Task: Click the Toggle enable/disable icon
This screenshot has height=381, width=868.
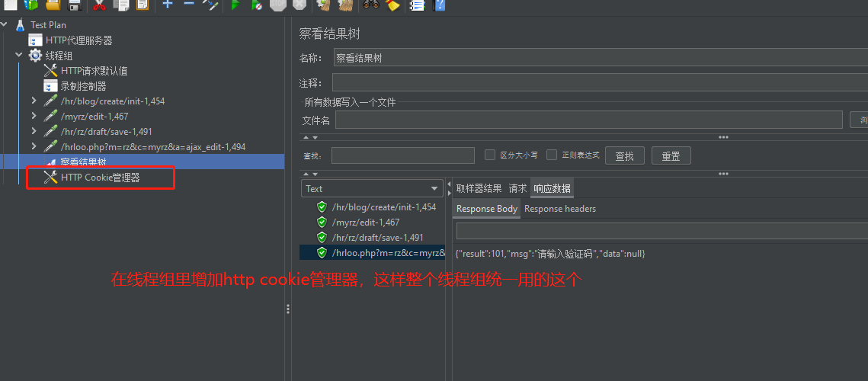Action: pos(210,5)
